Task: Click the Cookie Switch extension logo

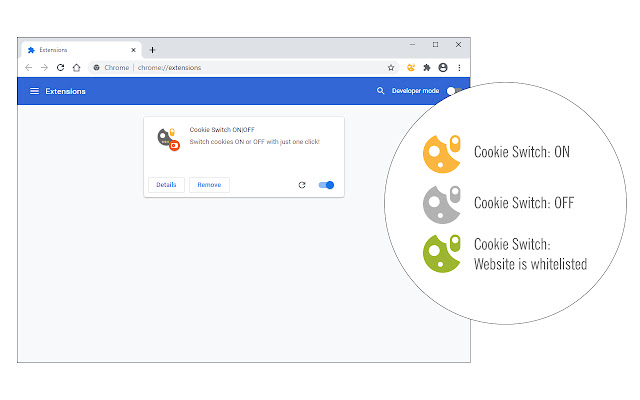Action: pyautogui.click(x=167, y=139)
